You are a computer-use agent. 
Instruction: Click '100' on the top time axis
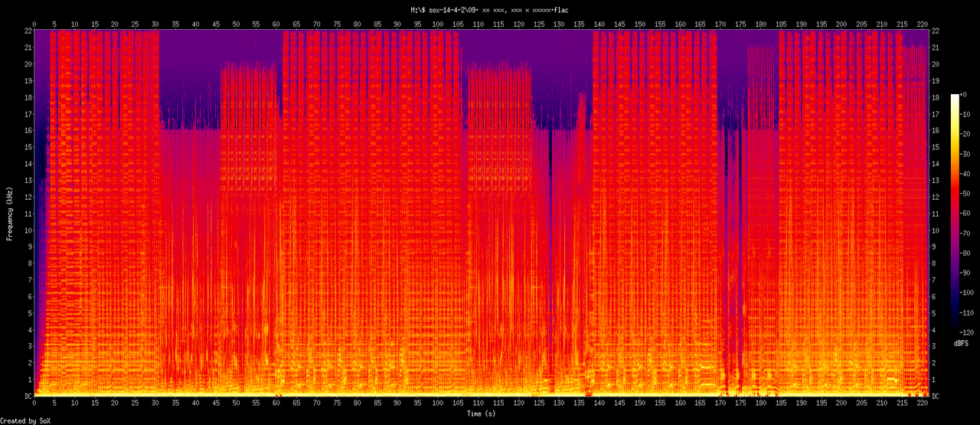point(437,24)
